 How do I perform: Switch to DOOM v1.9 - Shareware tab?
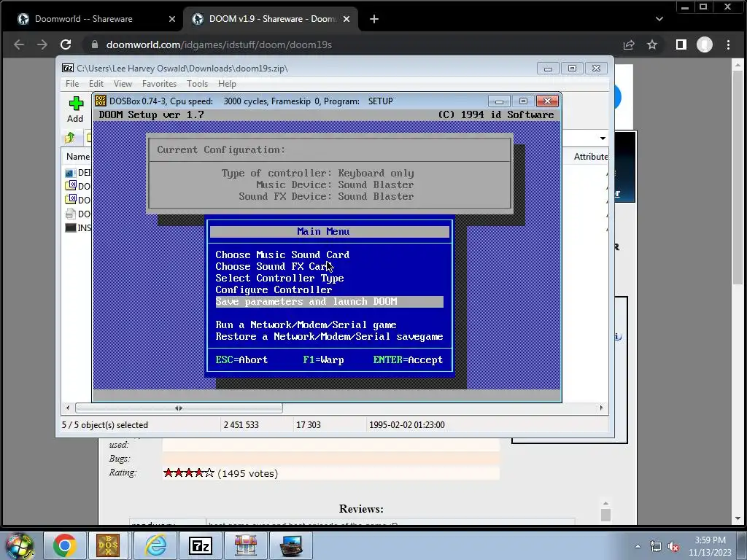tap(271, 19)
